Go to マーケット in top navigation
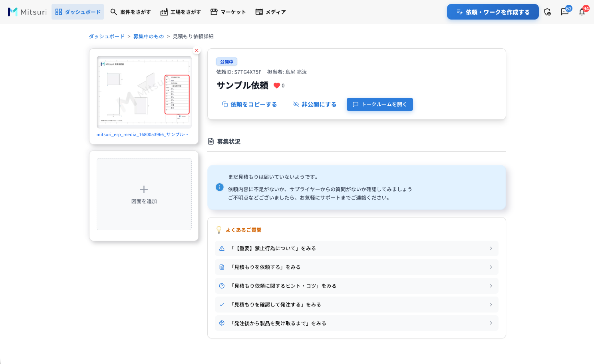The image size is (594, 364). tap(228, 12)
